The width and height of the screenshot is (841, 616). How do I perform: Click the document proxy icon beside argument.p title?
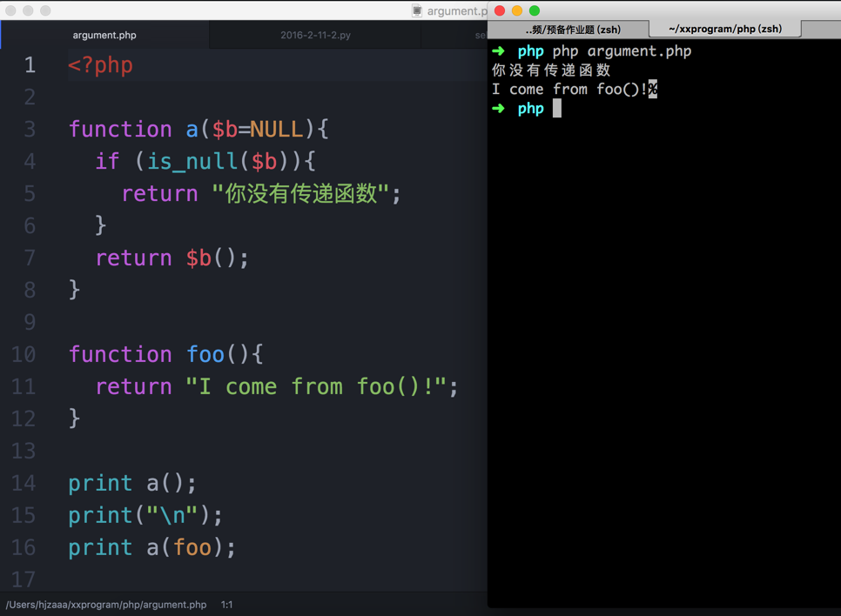(419, 11)
